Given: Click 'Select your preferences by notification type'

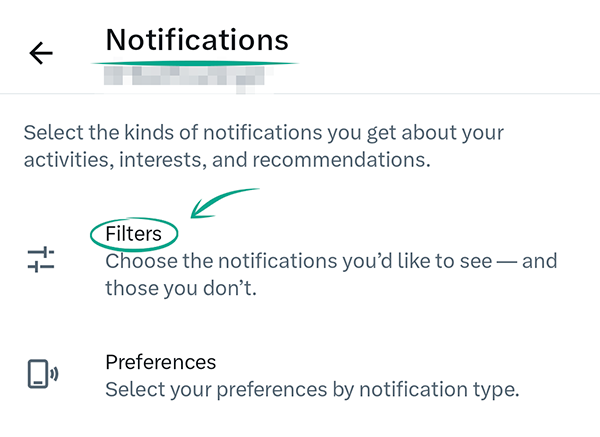Looking at the screenshot, I should point(312,390).
